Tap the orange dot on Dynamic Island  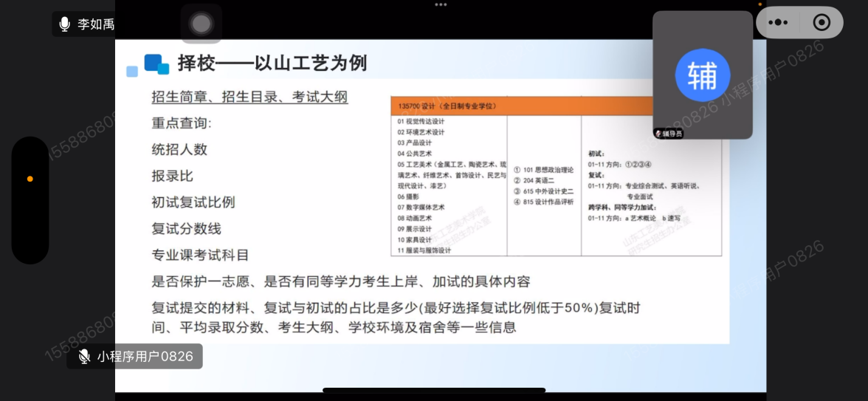click(30, 179)
